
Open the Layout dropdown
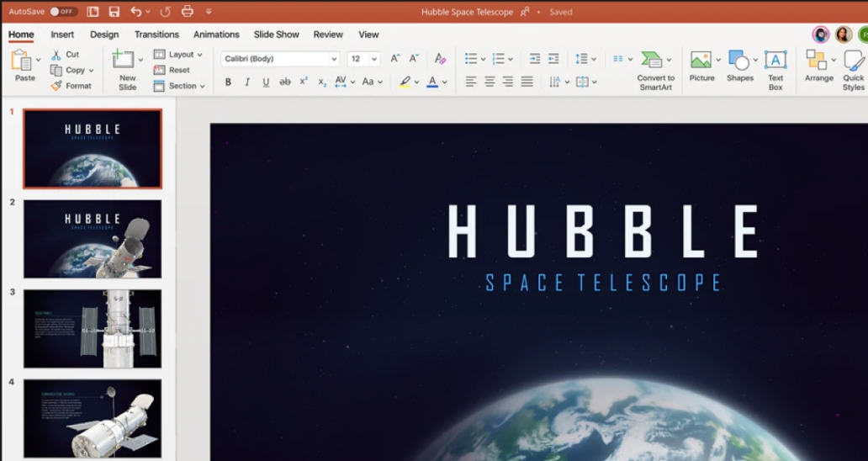(x=177, y=54)
